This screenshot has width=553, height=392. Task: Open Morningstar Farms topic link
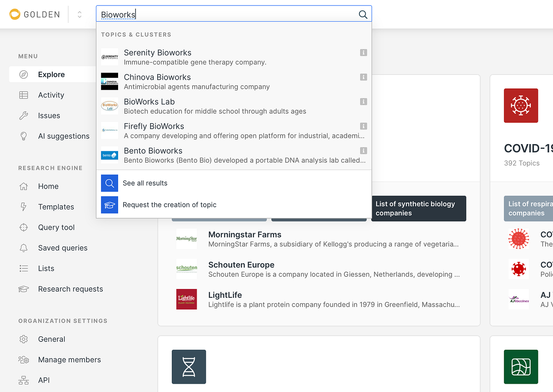(245, 234)
